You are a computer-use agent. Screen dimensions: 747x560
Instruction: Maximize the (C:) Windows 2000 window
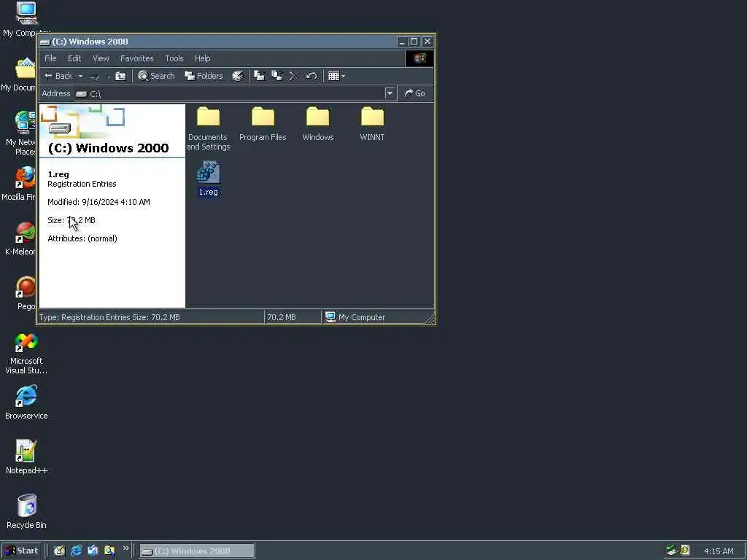pos(414,42)
